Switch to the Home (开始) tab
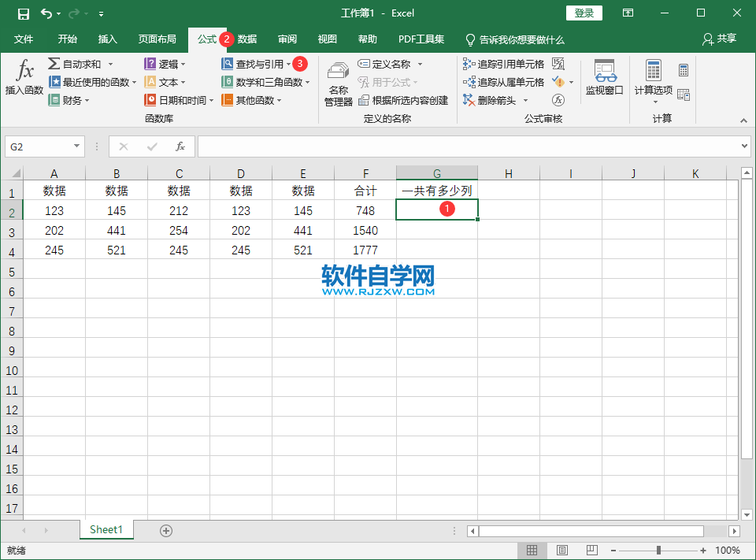Screen dimensions: 756x560 point(68,39)
